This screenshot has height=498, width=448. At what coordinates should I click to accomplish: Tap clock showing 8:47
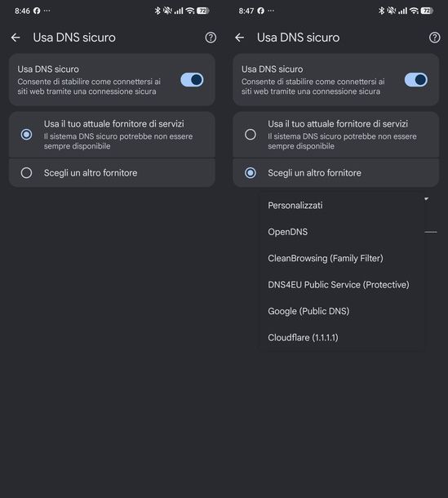pyautogui.click(x=246, y=11)
